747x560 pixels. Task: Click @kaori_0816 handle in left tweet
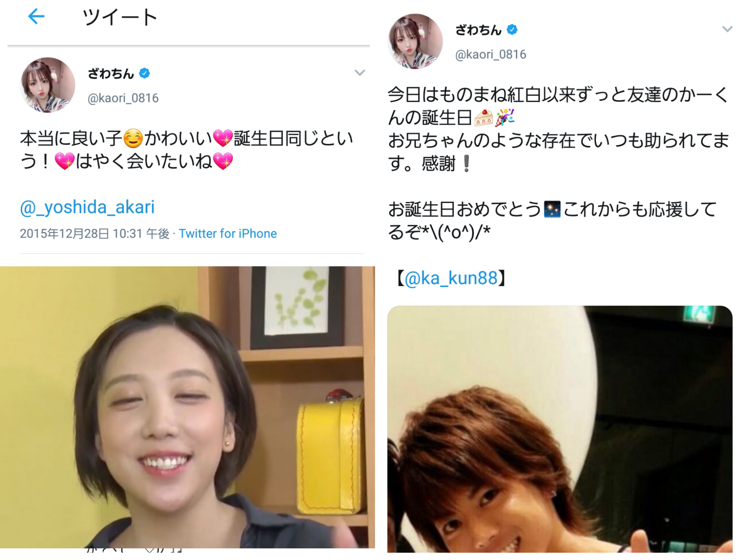tap(123, 98)
